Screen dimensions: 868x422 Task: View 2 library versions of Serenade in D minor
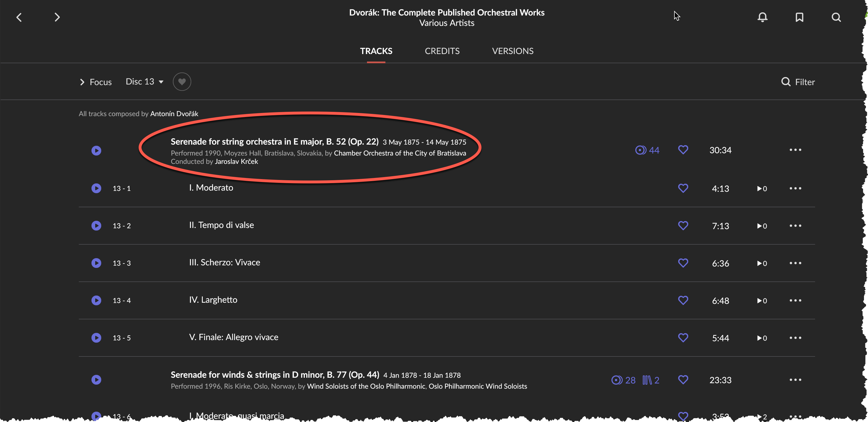click(x=651, y=380)
